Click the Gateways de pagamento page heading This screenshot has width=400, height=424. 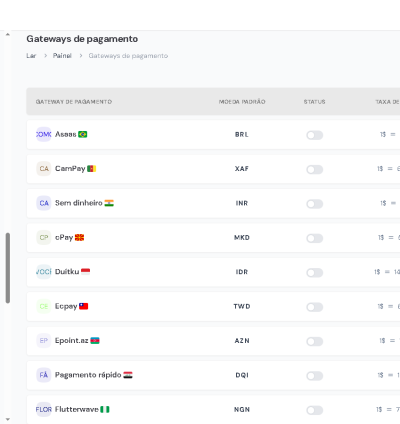click(82, 39)
